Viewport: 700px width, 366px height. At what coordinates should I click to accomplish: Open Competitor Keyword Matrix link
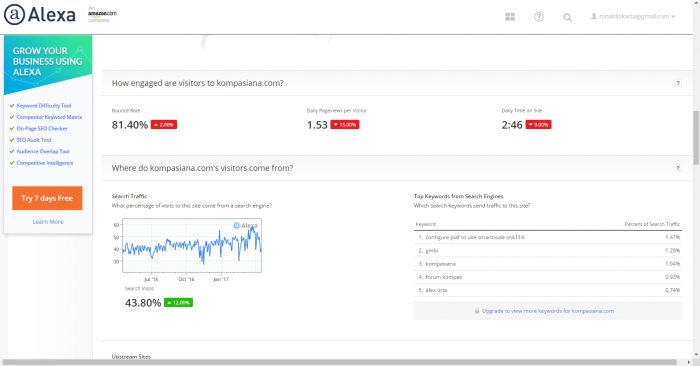coord(49,117)
